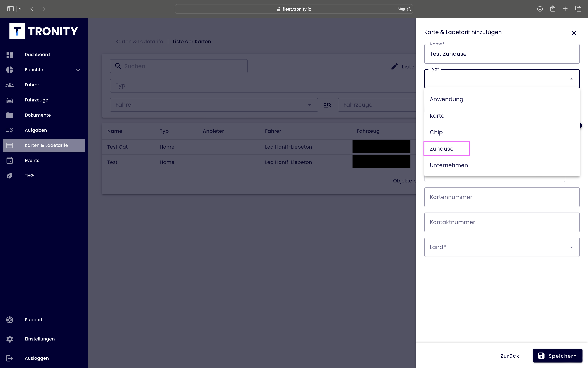Image resolution: width=588 pixels, height=368 pixels.
Task: Collapse the Typ dropdown arrow
Action: click(571, 79)
